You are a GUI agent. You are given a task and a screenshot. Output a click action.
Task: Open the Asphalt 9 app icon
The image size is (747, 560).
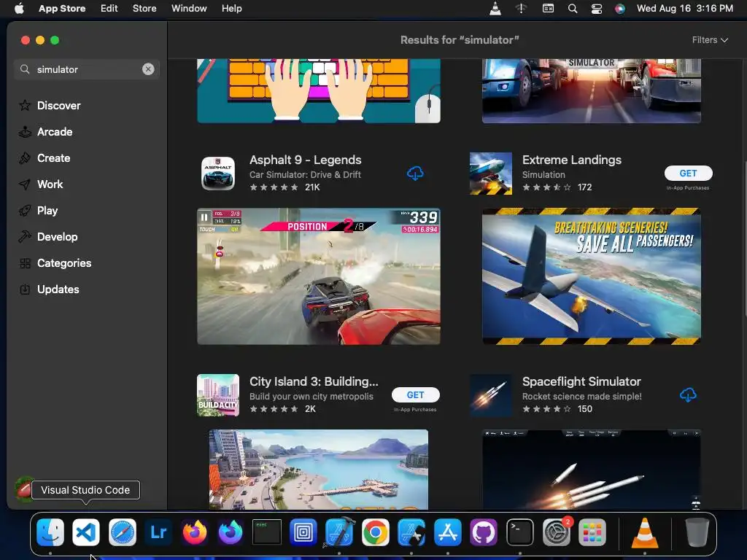click(218, 174)
